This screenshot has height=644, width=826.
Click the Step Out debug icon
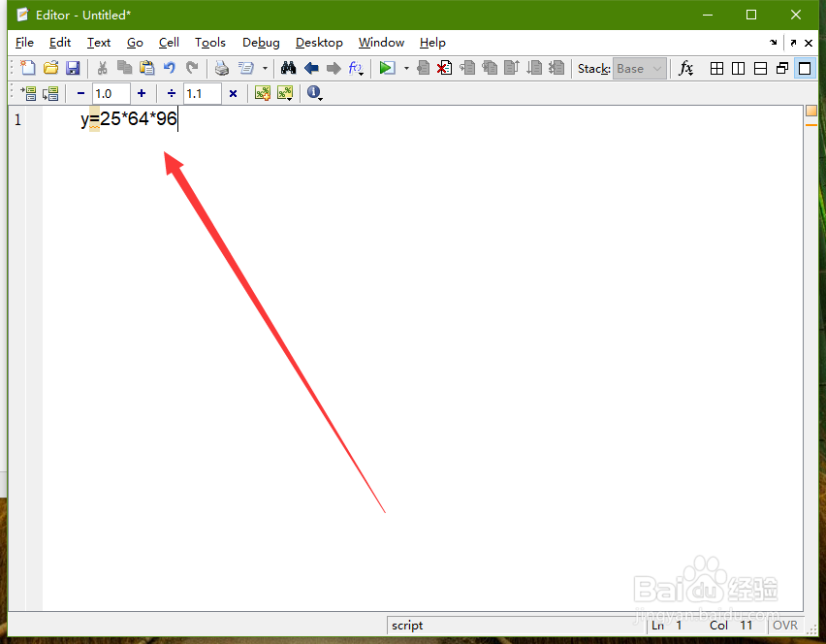(512, 68)
